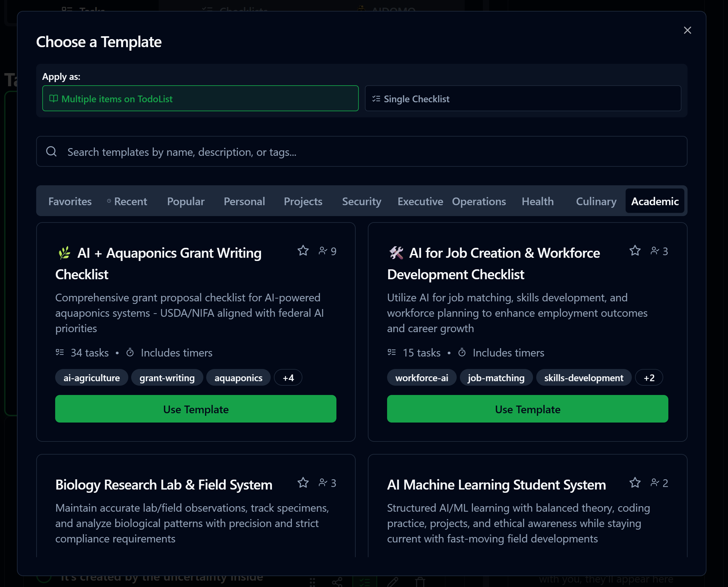Open the AI + Aquaponics Grant Writing Checklist title
The height and width of the screenshot is (587, 728).
pyautogui.click(x=159, y=264)
